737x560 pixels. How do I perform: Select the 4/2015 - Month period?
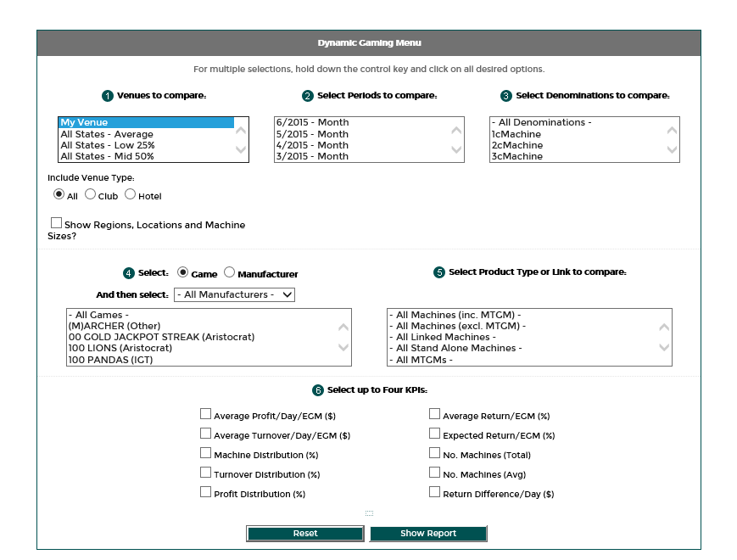pyautogui.click(x=362, y=145)
